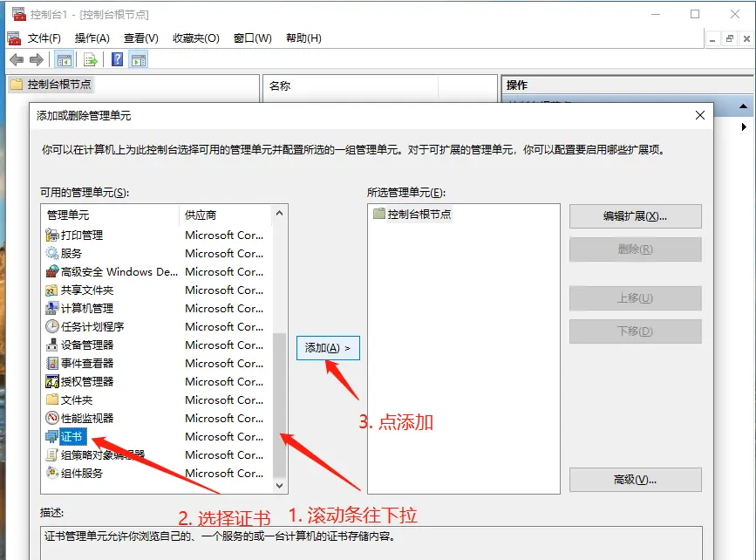Open the 窗口(W) menu
The height and width of the screenshot is (560, 756).
(253, 38)
